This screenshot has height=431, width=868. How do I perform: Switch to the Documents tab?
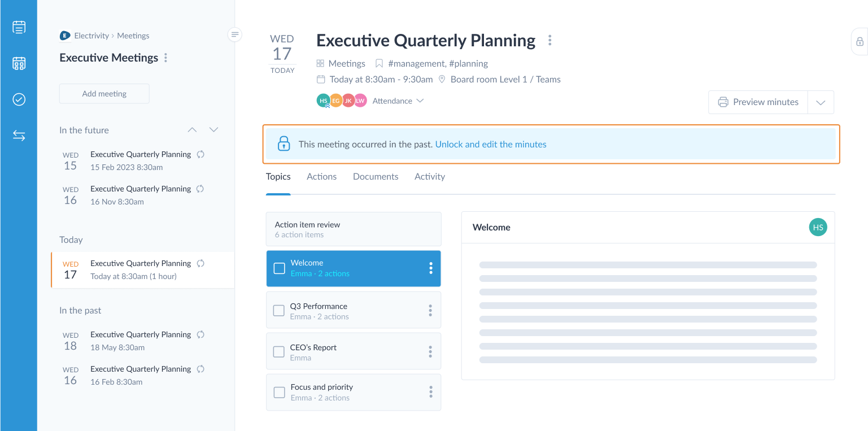(x=376, y=176)
